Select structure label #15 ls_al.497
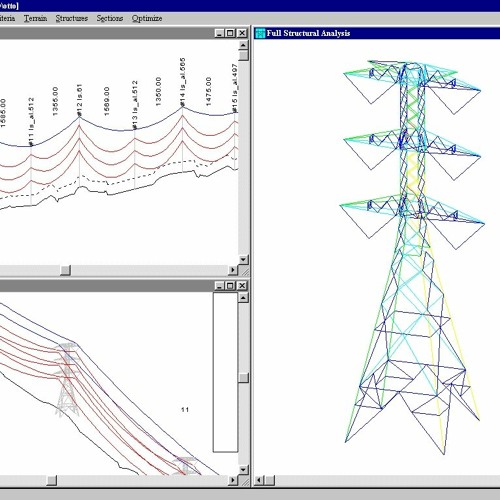The image size is (500, 500). (234, 88)
